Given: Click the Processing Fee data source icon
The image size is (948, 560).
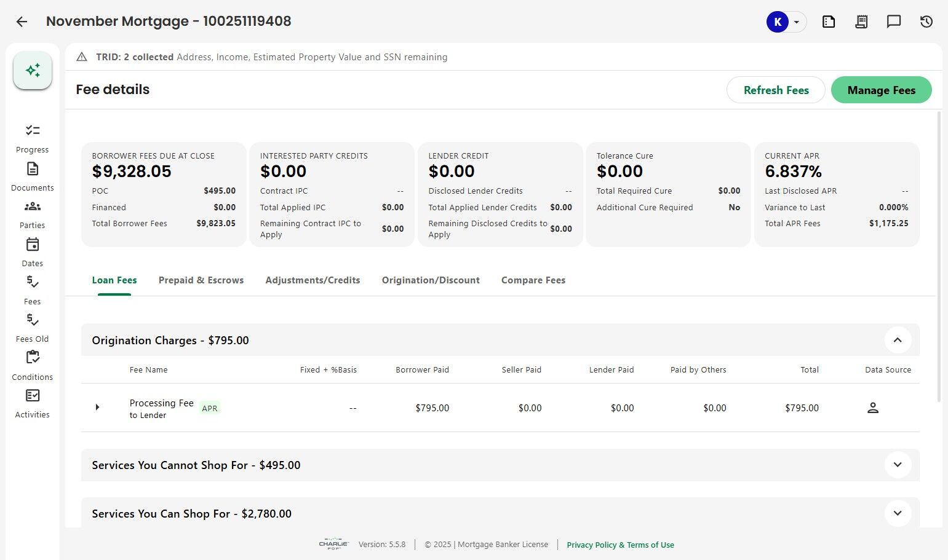Looking at the screenshot, I should tap(872, 408).
